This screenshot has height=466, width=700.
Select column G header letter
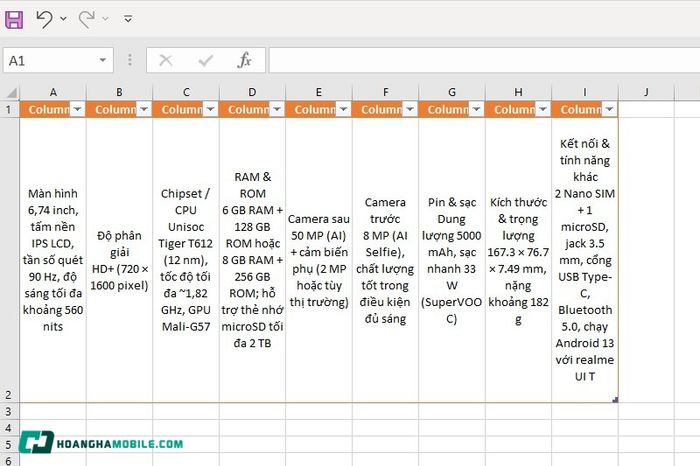coord(452,92)
